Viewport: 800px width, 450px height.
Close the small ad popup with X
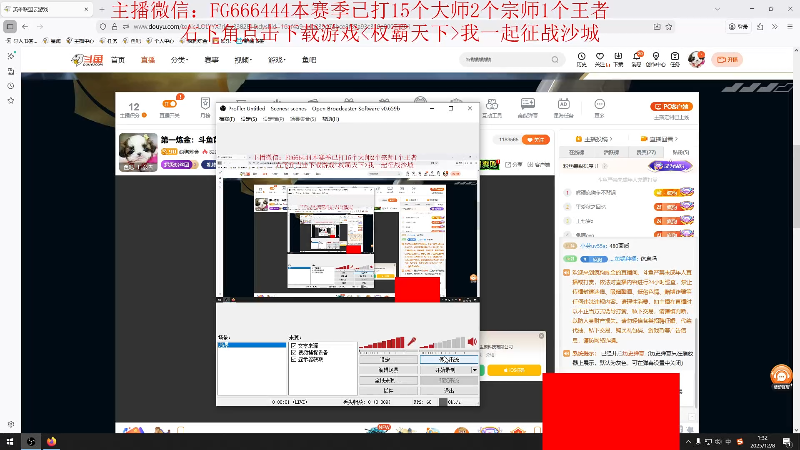541,336
